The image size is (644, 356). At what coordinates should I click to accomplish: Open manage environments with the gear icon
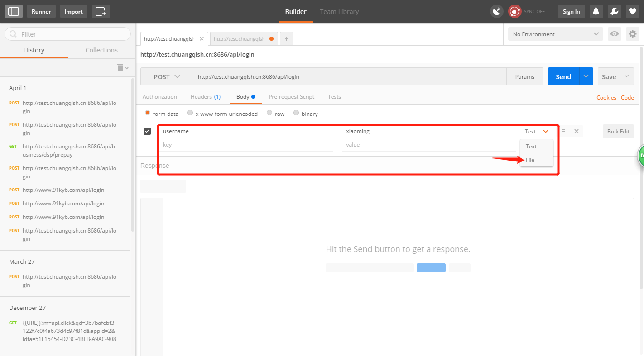[x=632, y=34]
